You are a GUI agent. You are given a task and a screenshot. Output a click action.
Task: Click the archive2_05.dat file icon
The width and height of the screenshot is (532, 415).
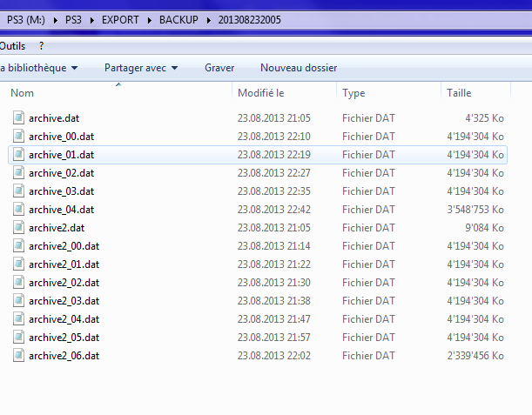[x=18, y=338]
